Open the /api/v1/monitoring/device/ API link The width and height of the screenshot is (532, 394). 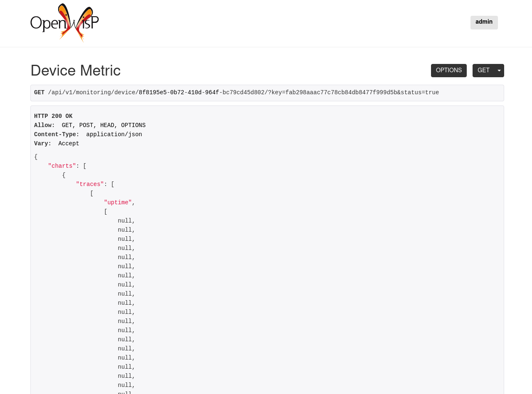tap(92, 92)
